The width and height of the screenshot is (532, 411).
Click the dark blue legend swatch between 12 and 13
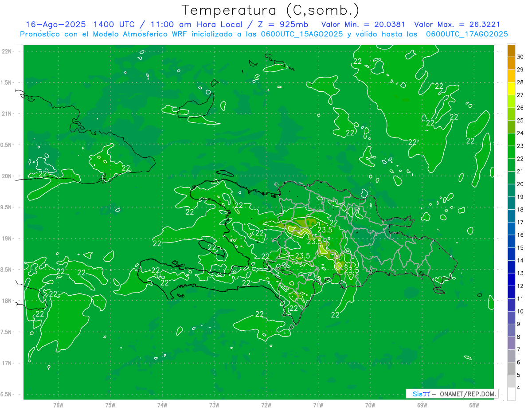point(511,279)
